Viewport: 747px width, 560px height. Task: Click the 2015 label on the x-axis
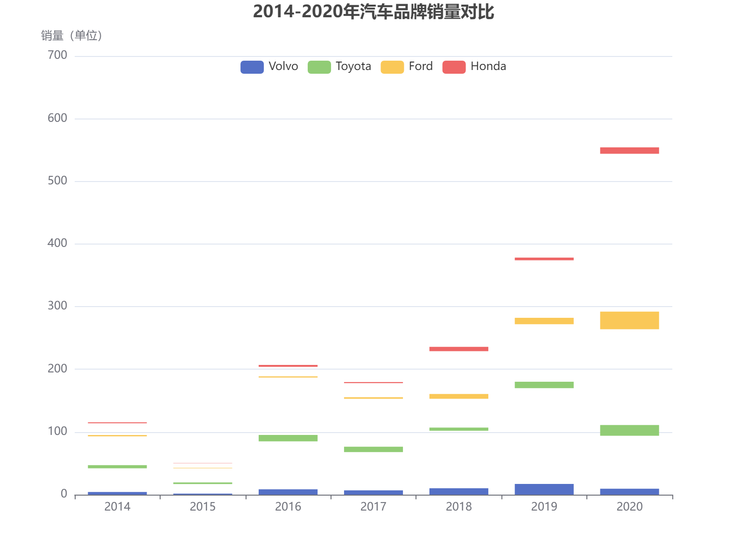202,507
